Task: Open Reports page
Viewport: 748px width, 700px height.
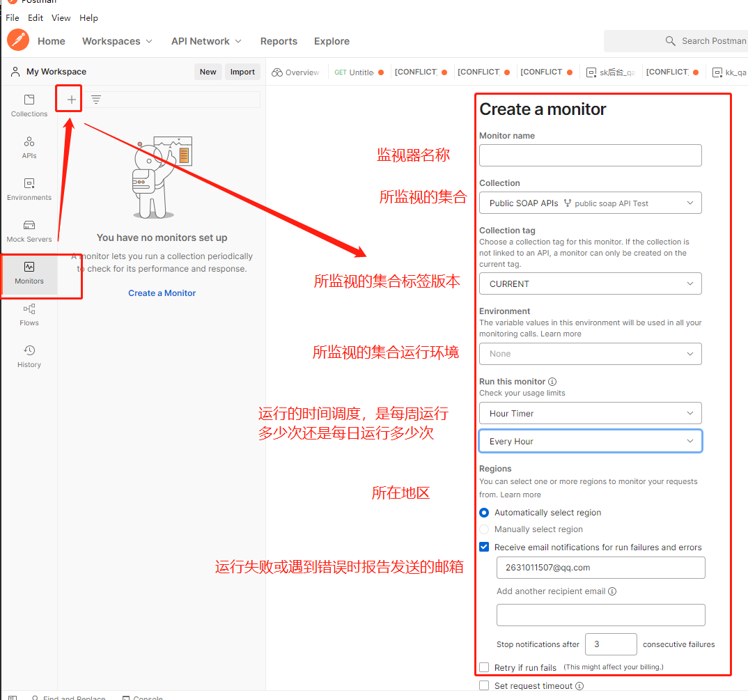Action: tap(279, 41)
